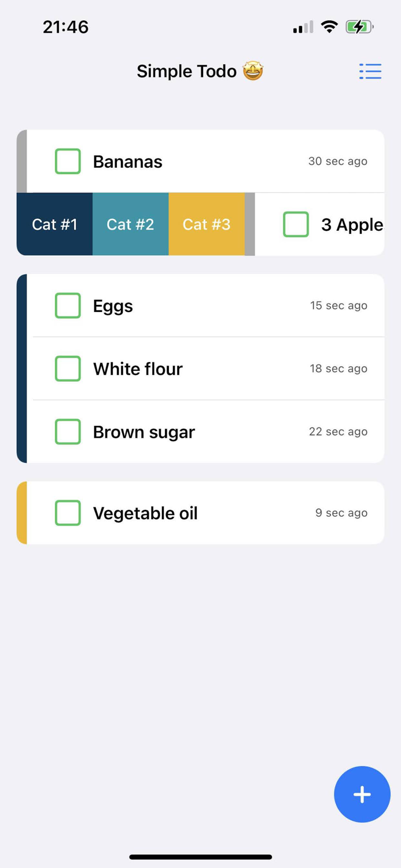The image size is (401, 868).
Task: Tap the Simple Todo title
Action: [x=186, y=71]
